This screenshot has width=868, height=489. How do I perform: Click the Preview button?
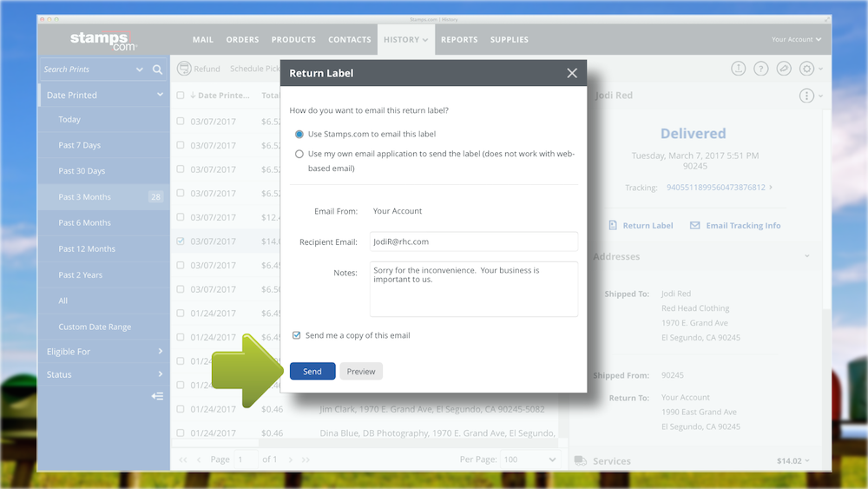pos(361,372)
